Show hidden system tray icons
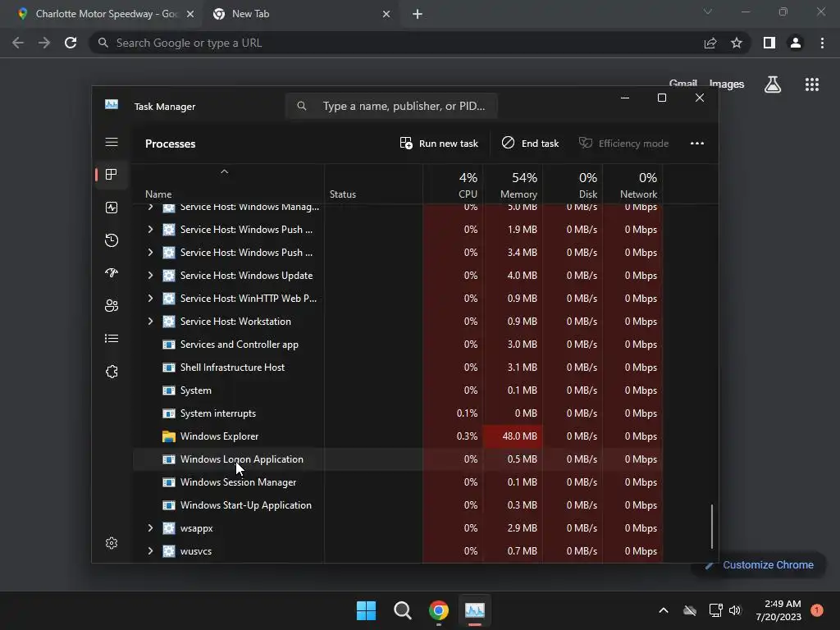This screenshot has width=840, height=630. point(663,610)
